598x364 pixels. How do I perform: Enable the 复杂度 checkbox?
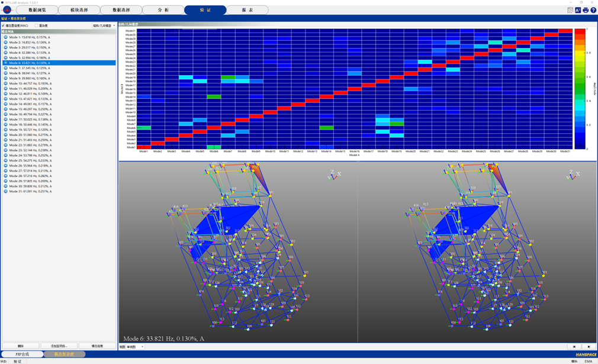pyautogui.click(x=36, y=25)
